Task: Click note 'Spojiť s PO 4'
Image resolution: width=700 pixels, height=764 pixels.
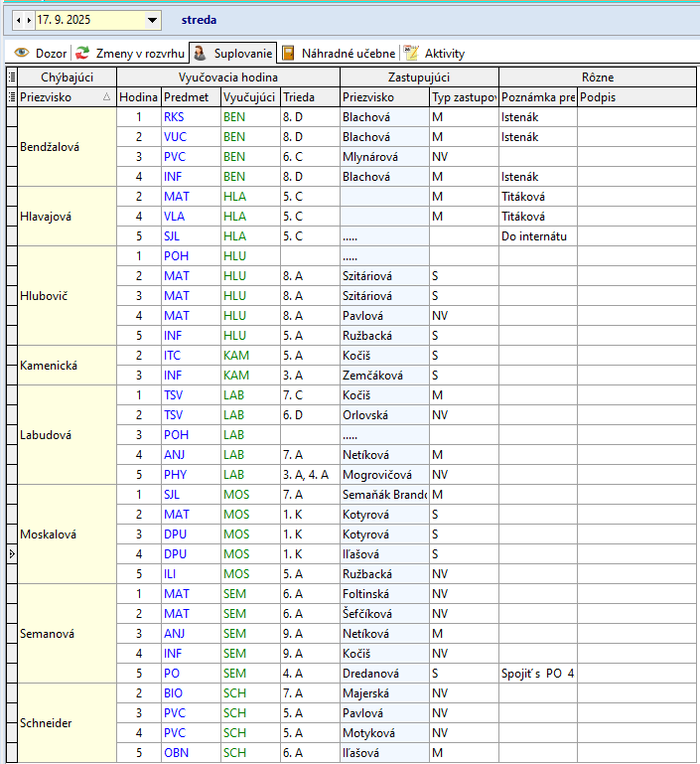Action: tap(538, 674)
